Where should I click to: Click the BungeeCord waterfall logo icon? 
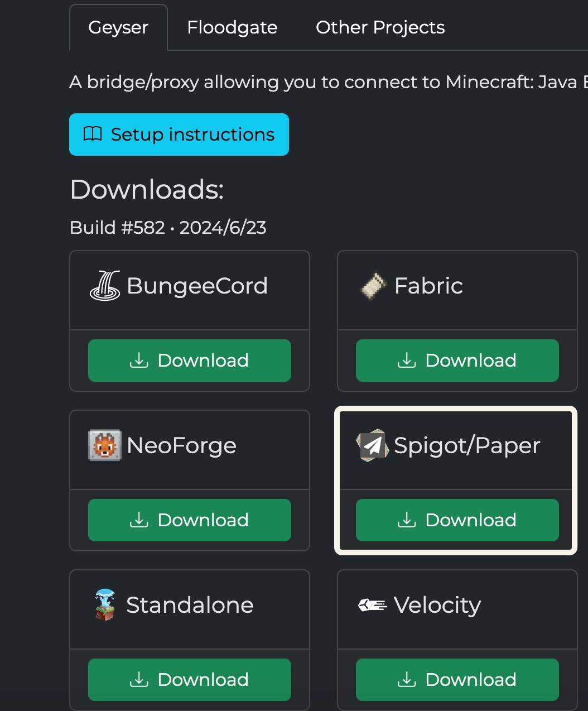[x=105, y=286]
